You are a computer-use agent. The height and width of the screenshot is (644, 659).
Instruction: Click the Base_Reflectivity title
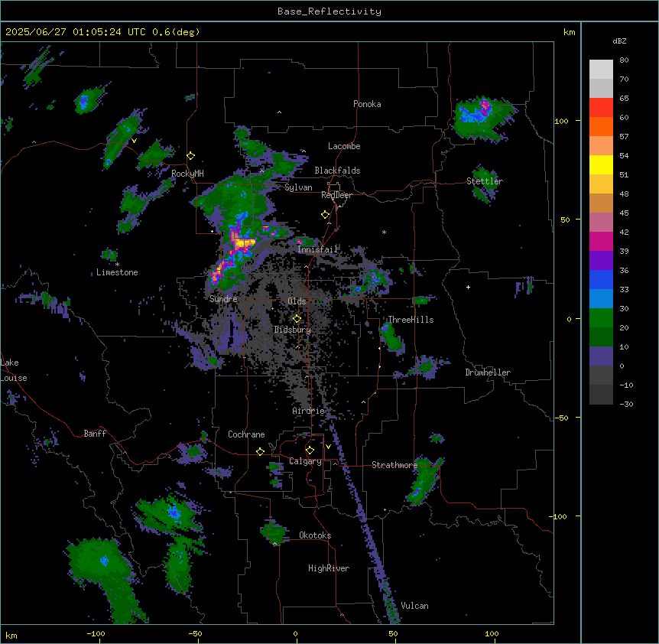pyautogui.click(x=329, y=11)
